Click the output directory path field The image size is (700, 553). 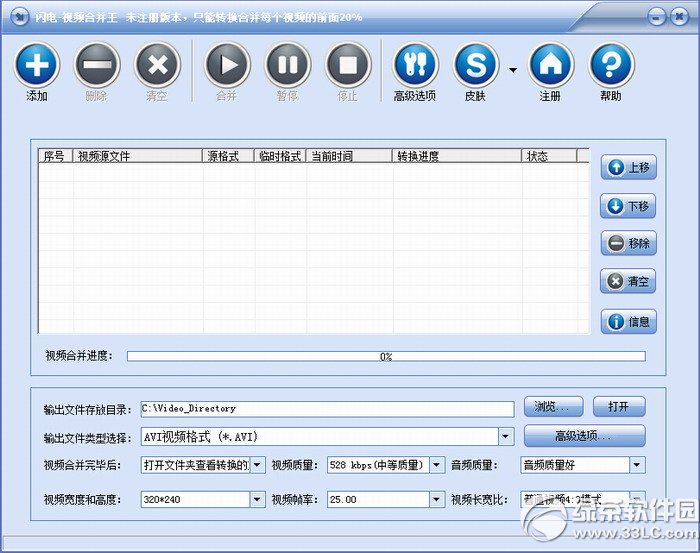pyautogui.click(x=327, y=409)
